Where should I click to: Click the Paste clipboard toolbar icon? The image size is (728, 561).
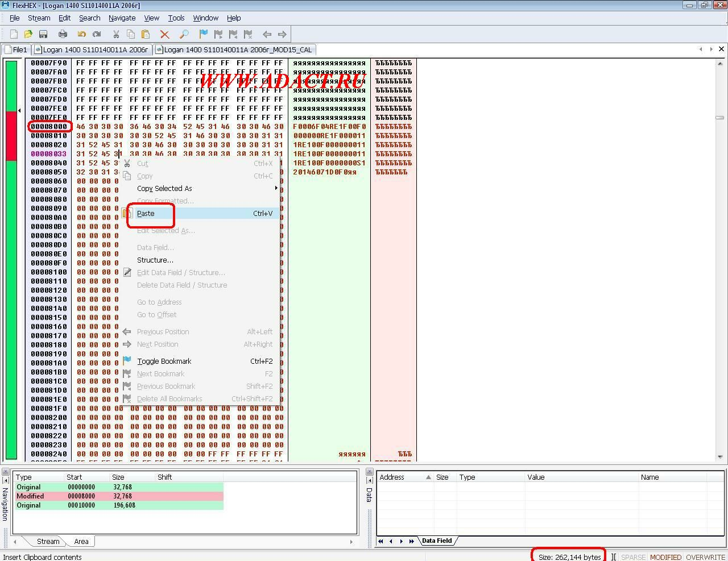146,34
